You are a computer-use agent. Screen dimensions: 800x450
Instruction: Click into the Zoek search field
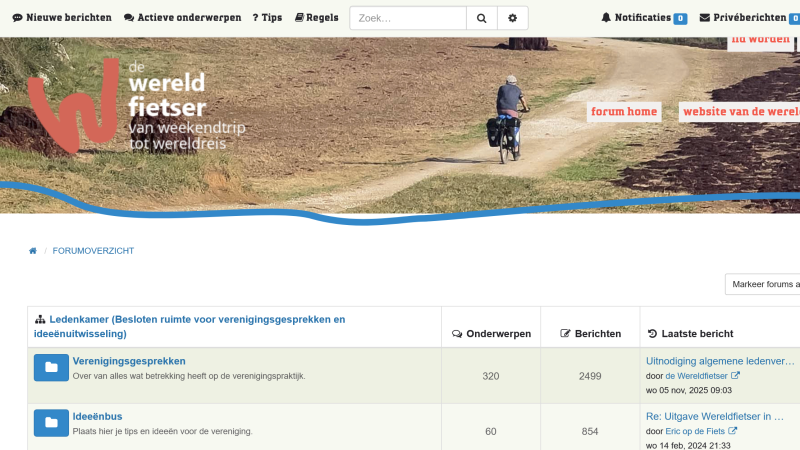(x=407, y=18)
